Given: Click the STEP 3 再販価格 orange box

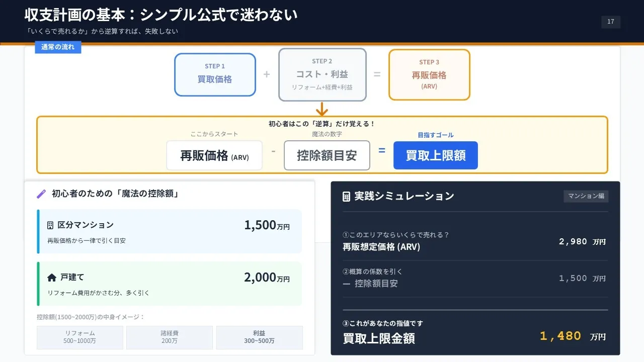Looking at the screenshot, I should 429,74.
